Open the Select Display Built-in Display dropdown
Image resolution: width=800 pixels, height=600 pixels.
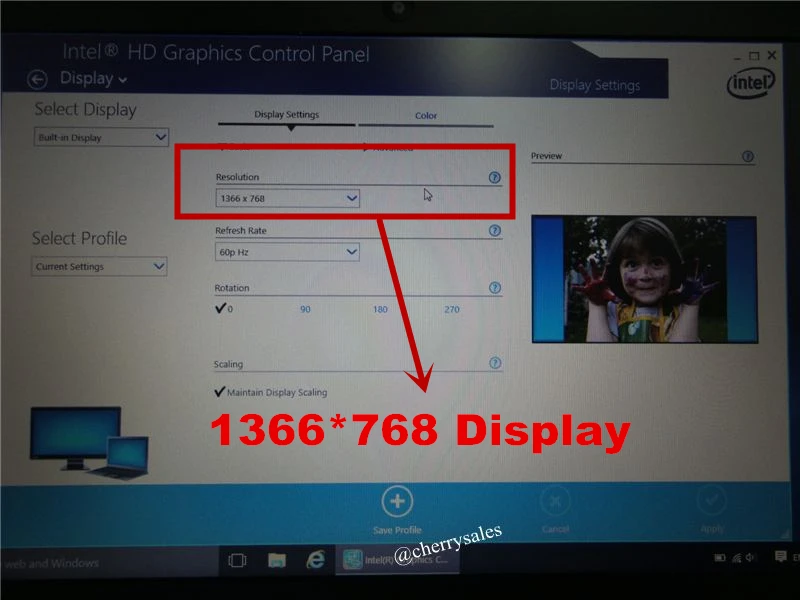[x=101, y=137]
